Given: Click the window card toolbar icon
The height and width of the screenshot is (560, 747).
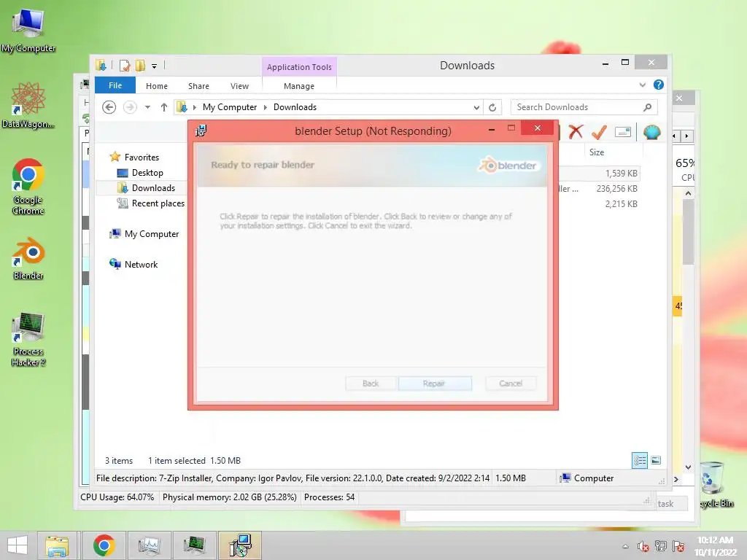Looking at the screenshot, I should coord(623,132).
